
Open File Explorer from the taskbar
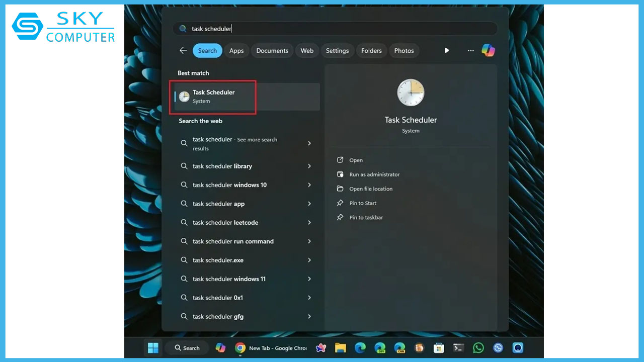pyautogui.click(x=341, y=347)
